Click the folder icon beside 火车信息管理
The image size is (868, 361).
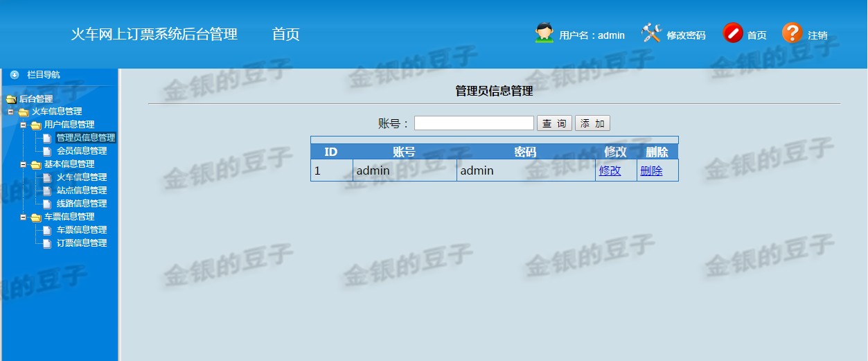pos(24,112)
